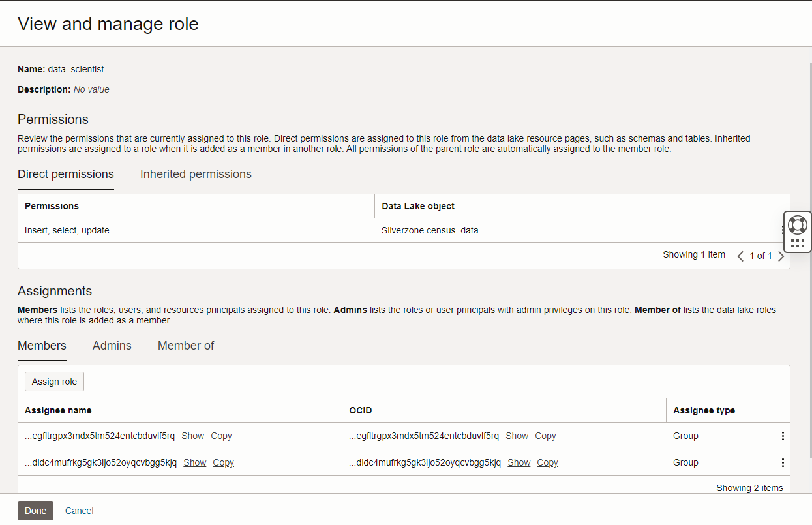Open the Member of tab
This screenshot has width=812, height=525.
point(186,346)
